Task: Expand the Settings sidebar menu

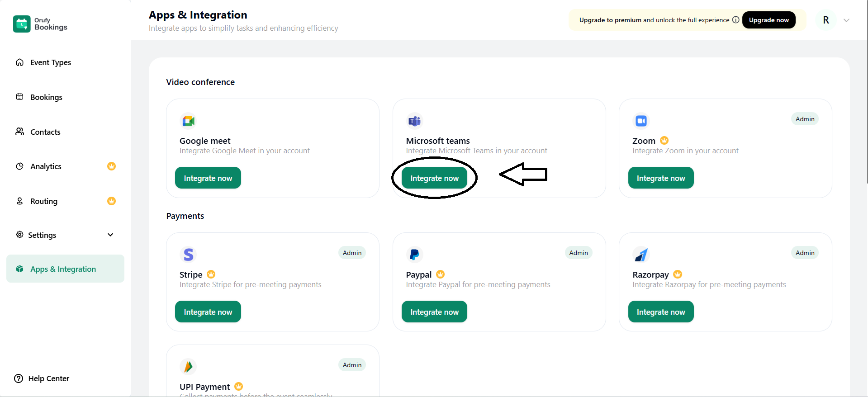Action: pyautogui.click(x=110, y=235)
